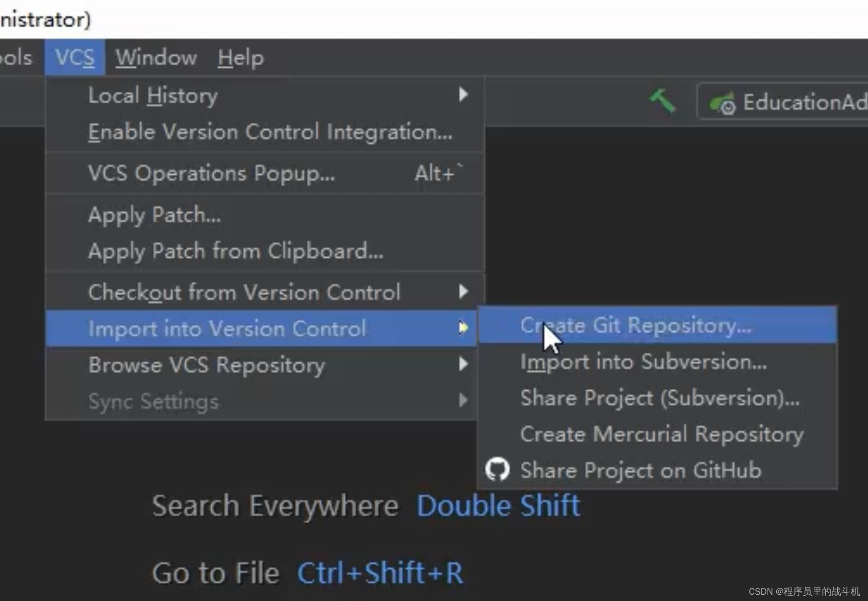Image resolution: width=868 pixels, height=601 pixels.
Task: Expand Checkout from Version Control arrow
Action: click(463, 291)
